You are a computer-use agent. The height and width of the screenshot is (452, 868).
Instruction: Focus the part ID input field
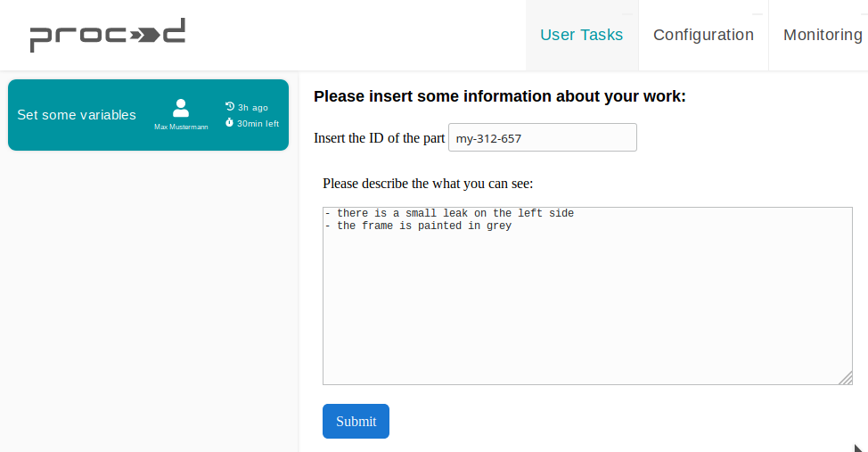542,137
